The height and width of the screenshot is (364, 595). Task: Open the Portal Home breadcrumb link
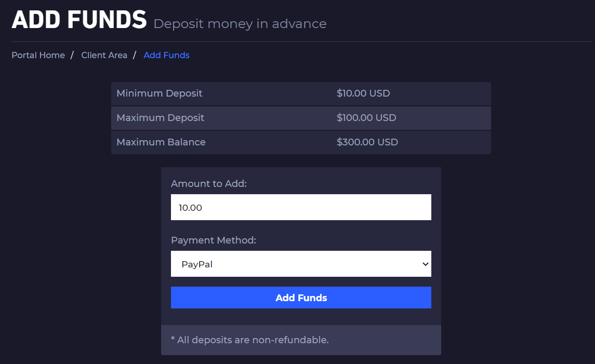38,55
